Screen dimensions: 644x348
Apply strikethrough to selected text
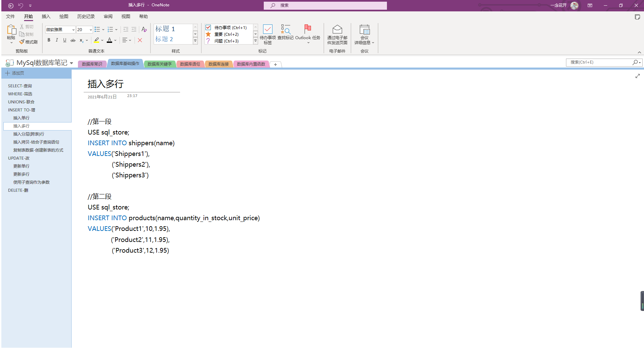coord(73,40)
